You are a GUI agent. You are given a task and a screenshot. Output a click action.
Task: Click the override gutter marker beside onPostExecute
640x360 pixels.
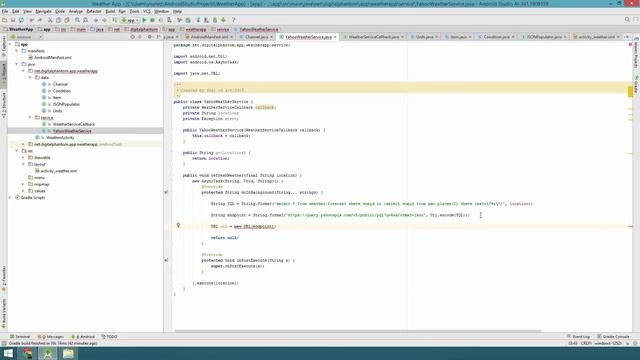pyautogui.click(x=166, y=260)
